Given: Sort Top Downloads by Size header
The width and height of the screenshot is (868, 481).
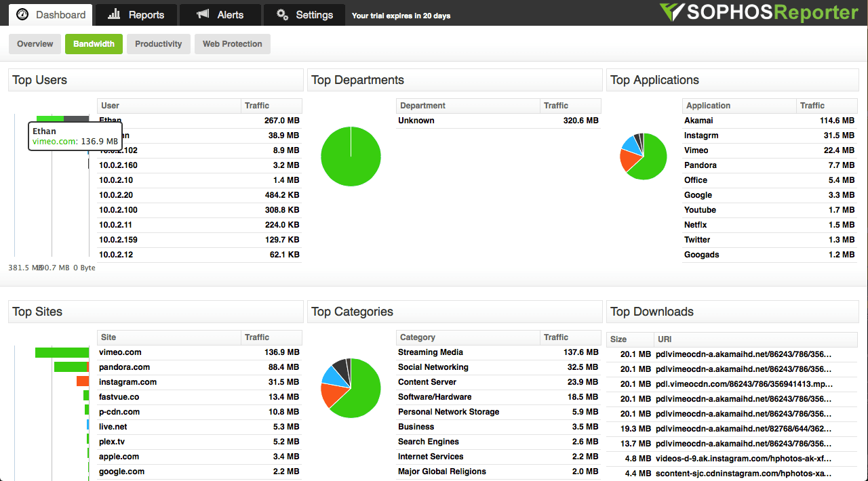Looking at the screenshot, I should [630, 339].
